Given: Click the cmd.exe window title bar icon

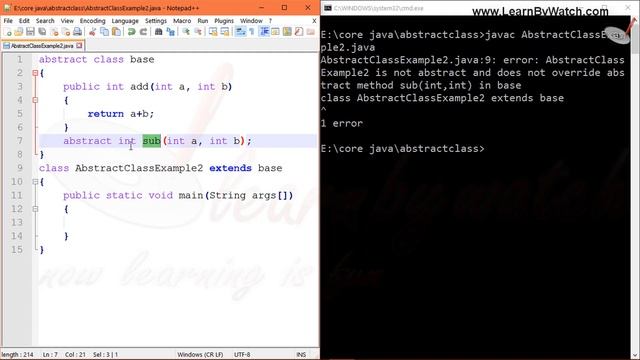Looking at the screenshot, I should coord(327,8).
